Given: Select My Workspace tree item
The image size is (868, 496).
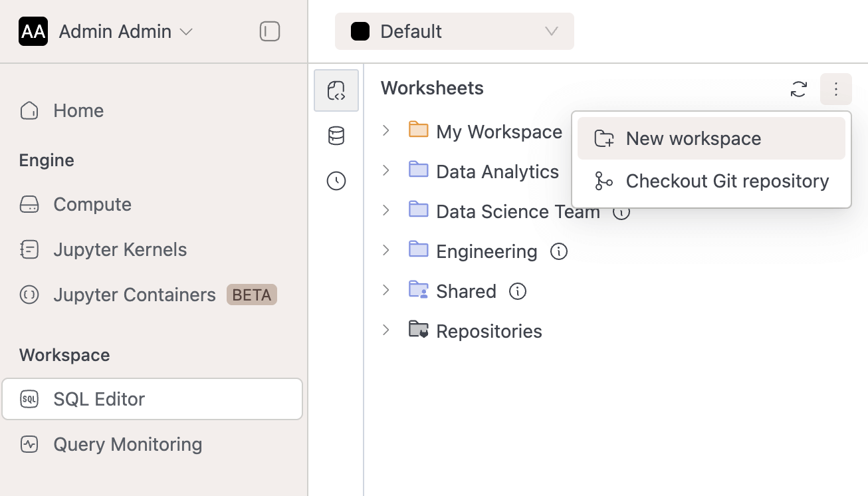Looking at the screenshot, I should coord(499,132).
